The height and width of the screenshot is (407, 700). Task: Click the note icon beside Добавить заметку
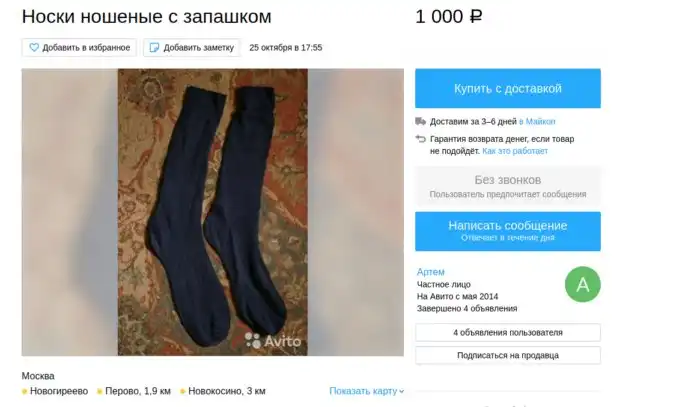tap(154, 47)
